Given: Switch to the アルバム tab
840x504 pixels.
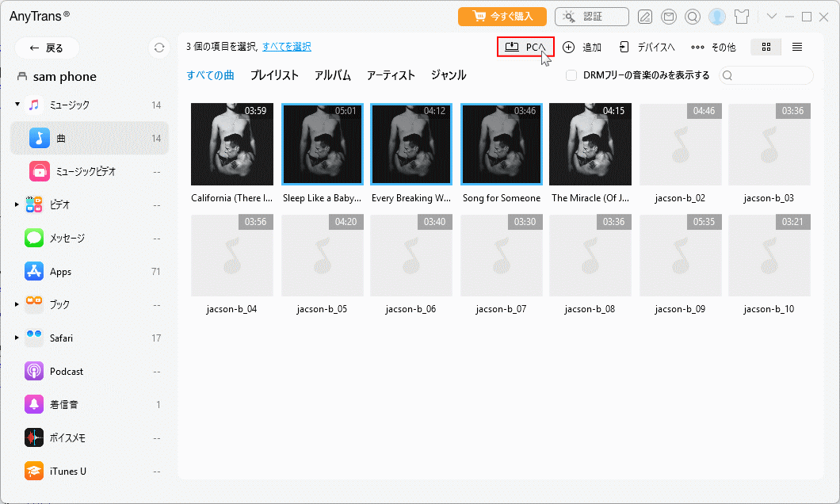Looking at the screenshot, I should point(333,75).
